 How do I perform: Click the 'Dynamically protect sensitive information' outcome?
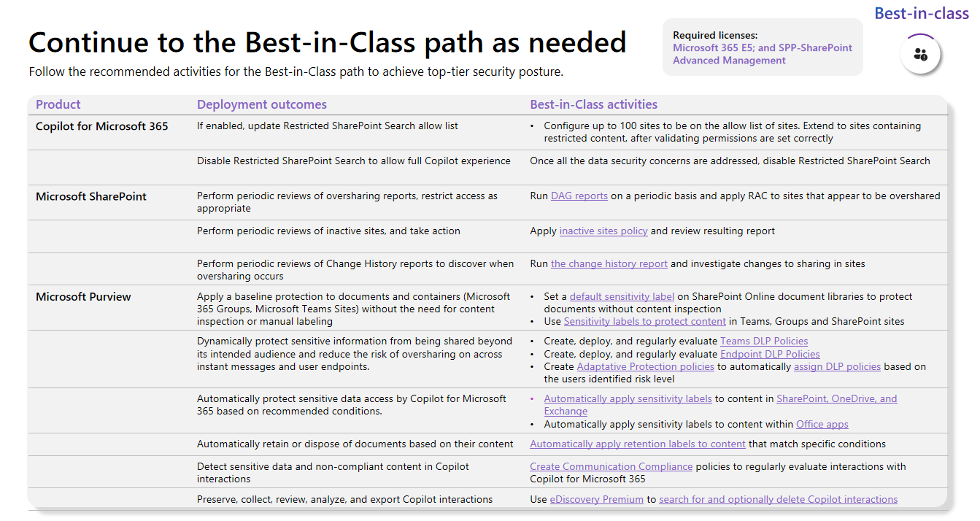point(355,354)
